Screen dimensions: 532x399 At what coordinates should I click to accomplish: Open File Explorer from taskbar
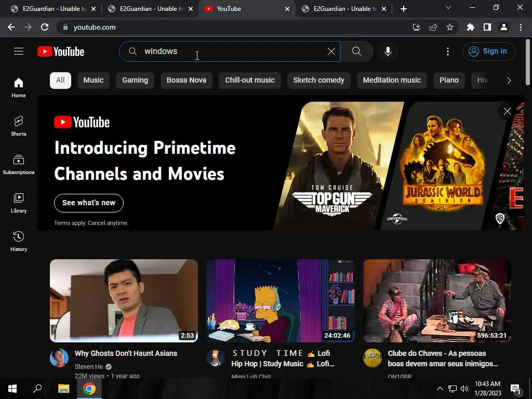pos(63,389)
